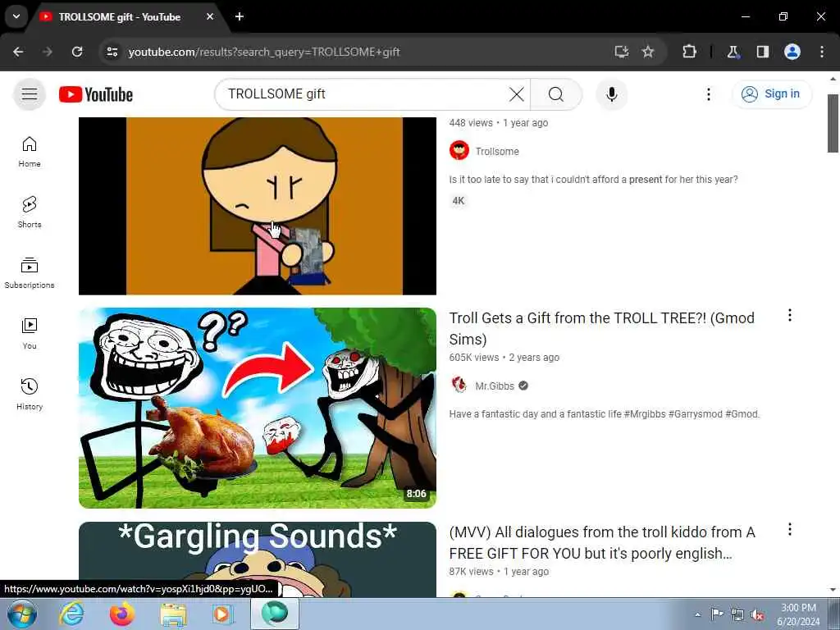840x630 pixels.
Task: Open File Explorer from taskbar
Action: 173,614
